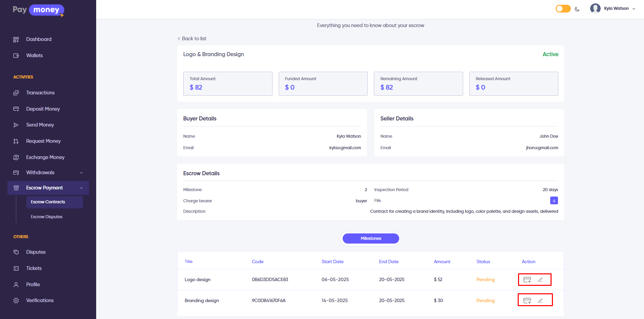
Task: Open the Kyla Watson user dropdown arrow
Action: (x=634, y=9)
